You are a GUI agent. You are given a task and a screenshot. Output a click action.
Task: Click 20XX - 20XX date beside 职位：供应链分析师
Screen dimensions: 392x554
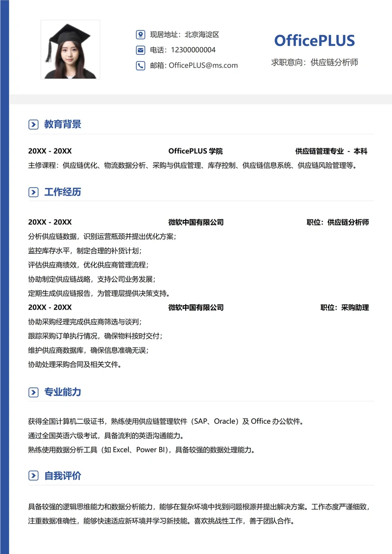point(50,222)
